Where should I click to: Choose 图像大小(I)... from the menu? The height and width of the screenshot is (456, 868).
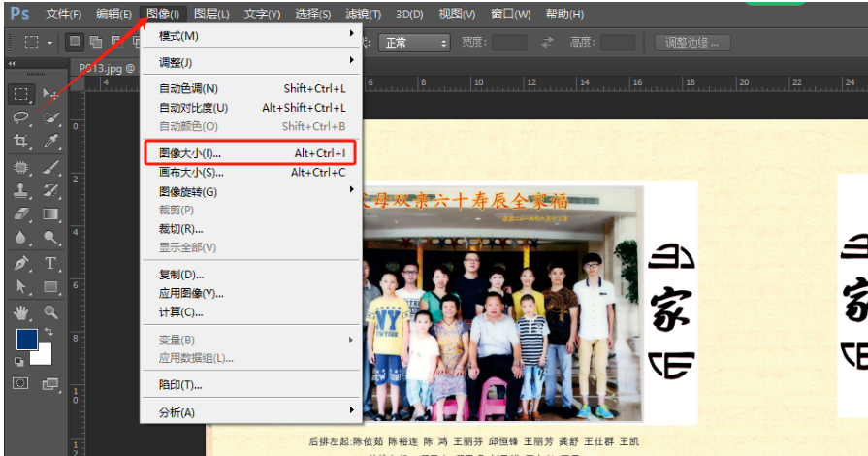tap(251, 153)
